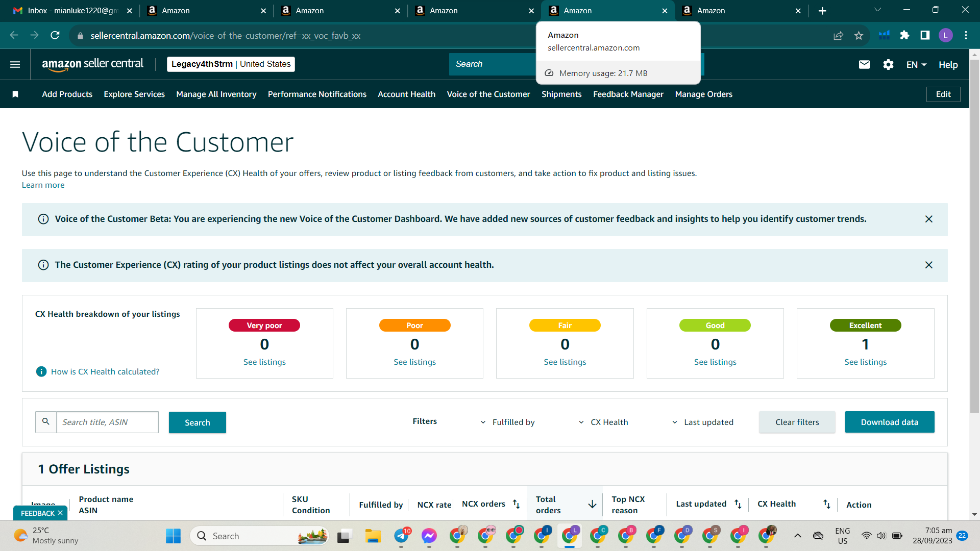Image resolution: width=980 pixels, height=551 pixels.
Task: Open Add Products menu item
Action: (67, 94)
